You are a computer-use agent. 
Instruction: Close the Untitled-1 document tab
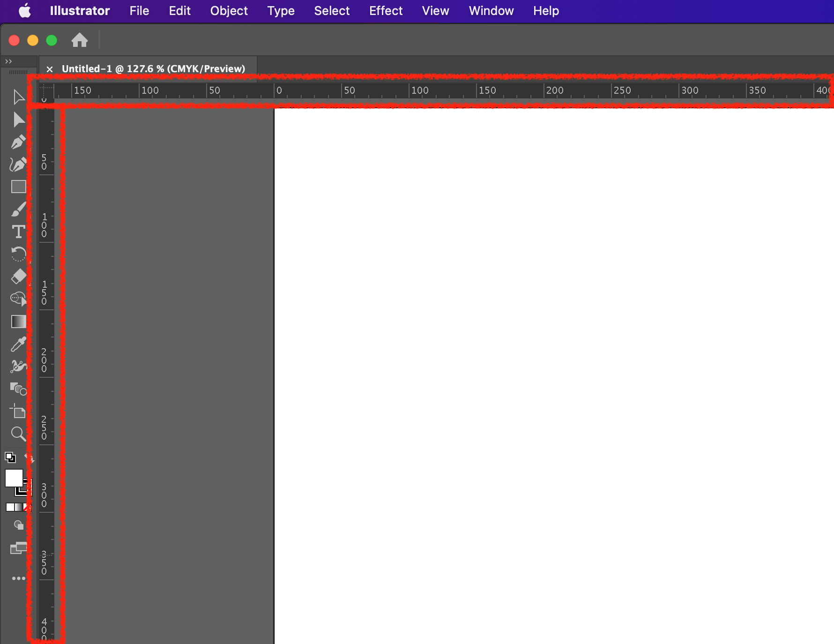(x=50, y=69)
